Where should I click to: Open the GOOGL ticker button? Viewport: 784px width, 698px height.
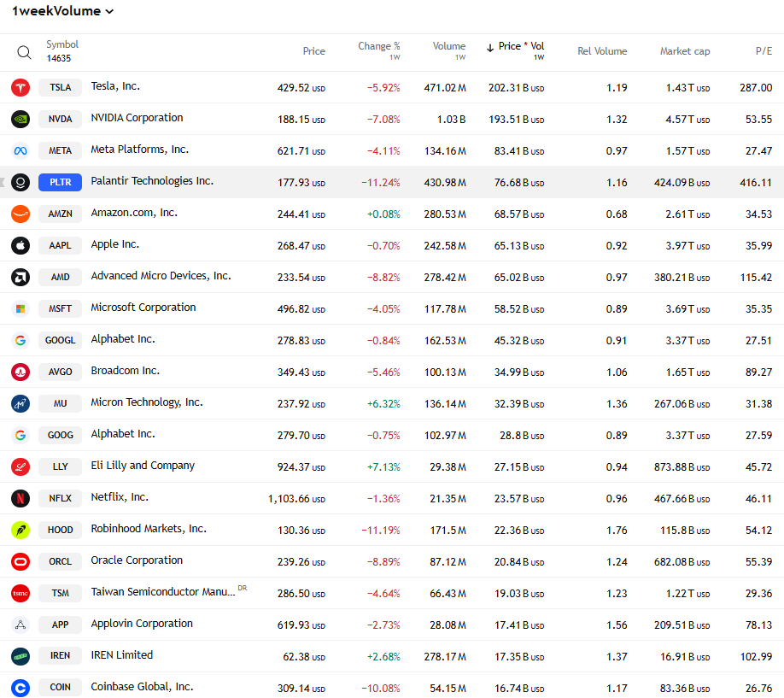[x=60, y=340]
